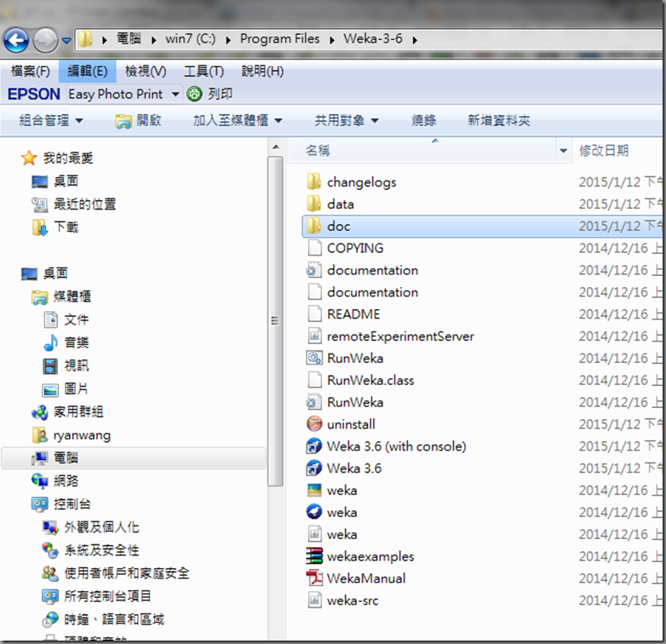Click the navigation pane scrollbar thumb

(275, 321)
